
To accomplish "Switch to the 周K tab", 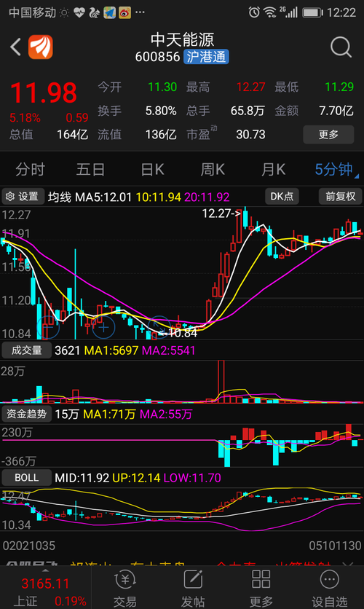I will pos(213,170).
